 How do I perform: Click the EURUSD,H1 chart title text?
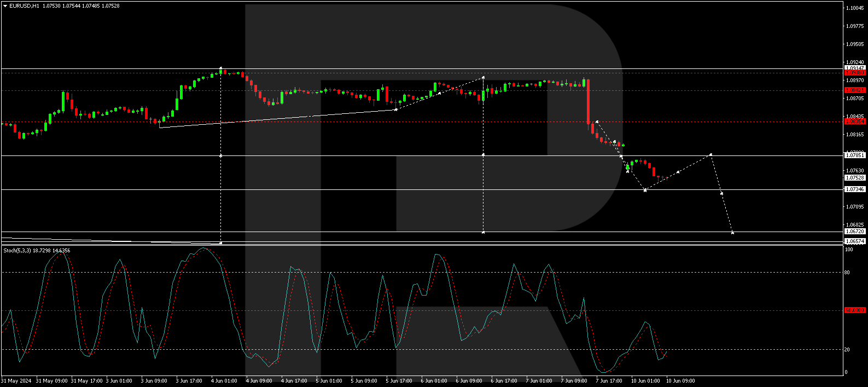(24, 5)
